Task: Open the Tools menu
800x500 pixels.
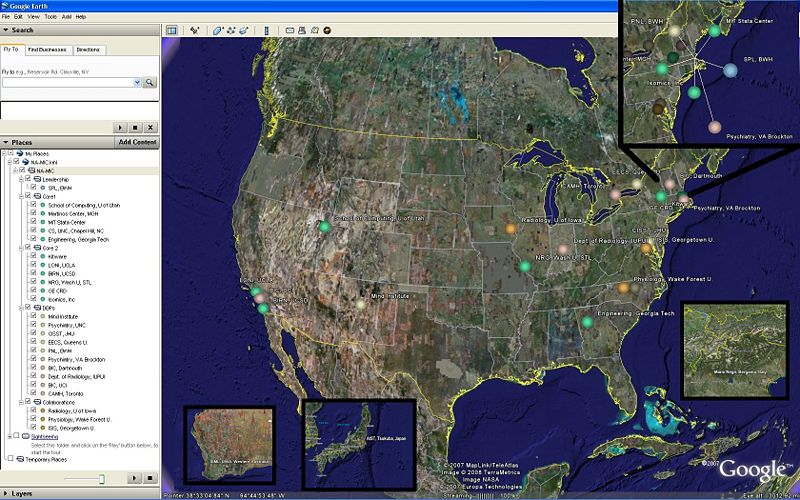Action: pyautogui.click(x=50, y=17)
